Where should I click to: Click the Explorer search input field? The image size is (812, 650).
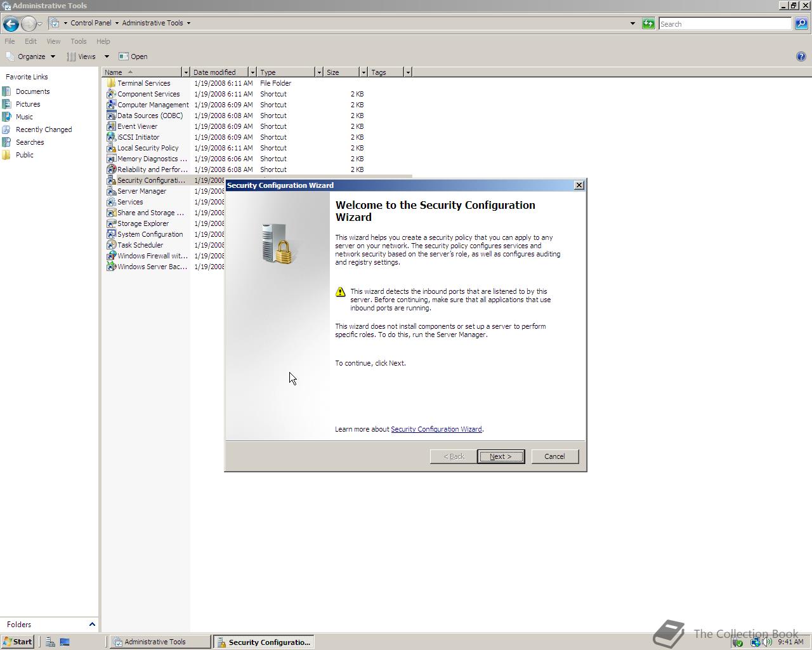725,23
